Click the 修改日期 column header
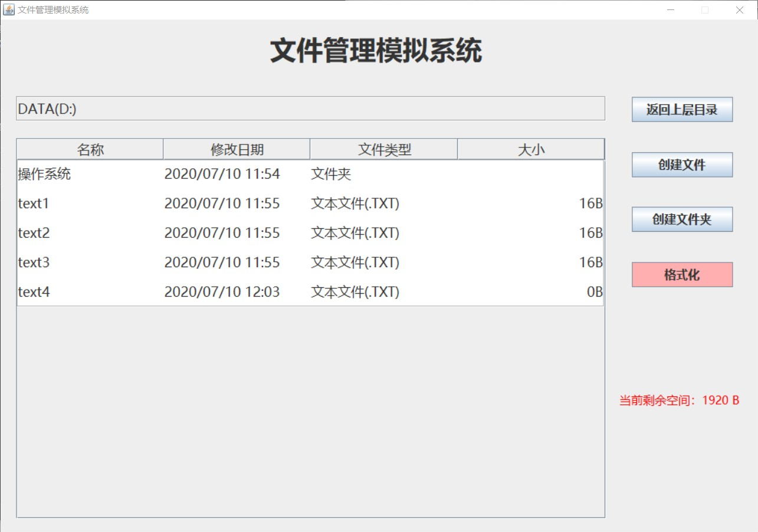Viewport: 758px width, 532px height. 237,149
